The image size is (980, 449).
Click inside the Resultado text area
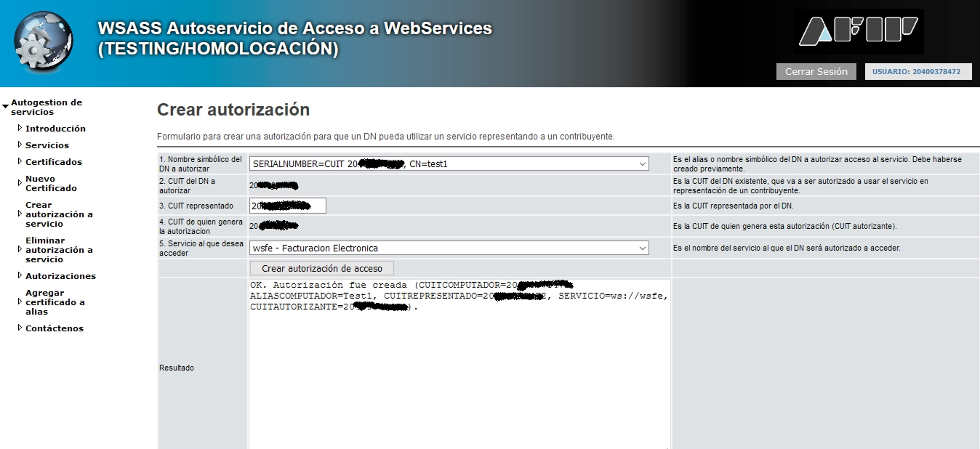[x=459, y=364]
